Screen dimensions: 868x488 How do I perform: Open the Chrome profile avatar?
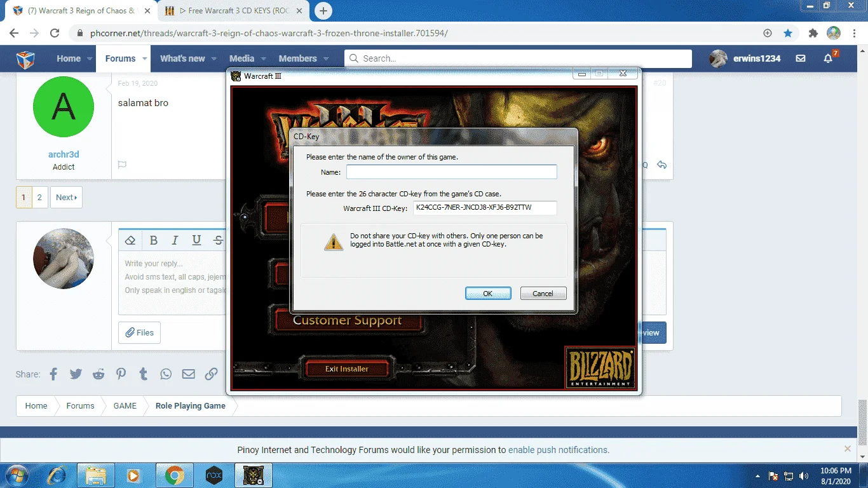834,33
